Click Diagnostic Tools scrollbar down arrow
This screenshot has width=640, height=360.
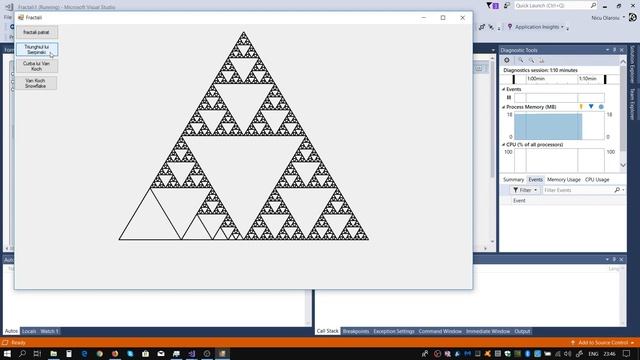(623, 165)
